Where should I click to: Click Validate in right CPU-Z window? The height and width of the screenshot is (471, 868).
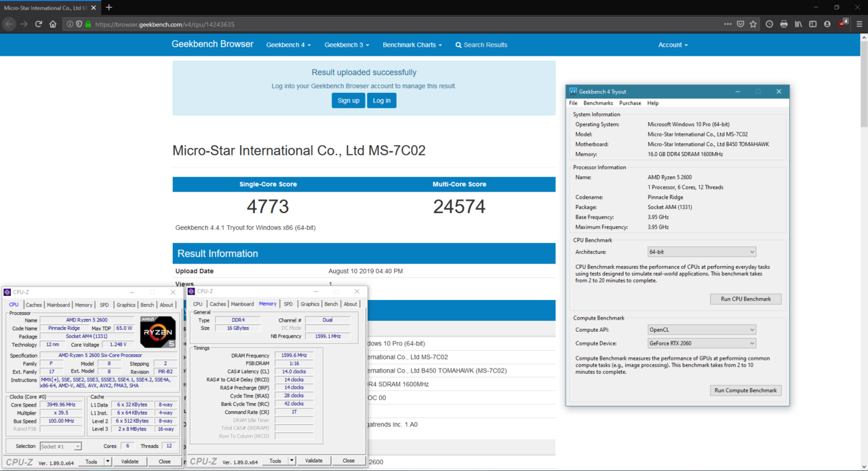pyautogui.click(x=313, y=461)
